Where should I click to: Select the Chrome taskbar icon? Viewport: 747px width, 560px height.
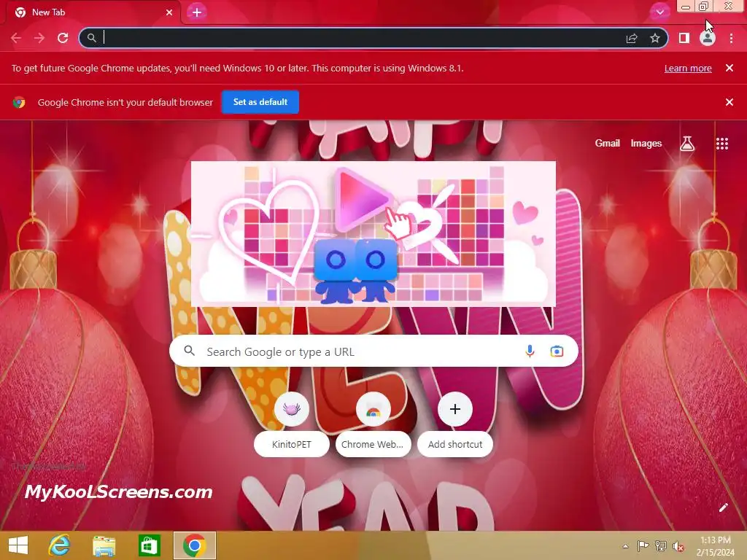pos(194,545)
